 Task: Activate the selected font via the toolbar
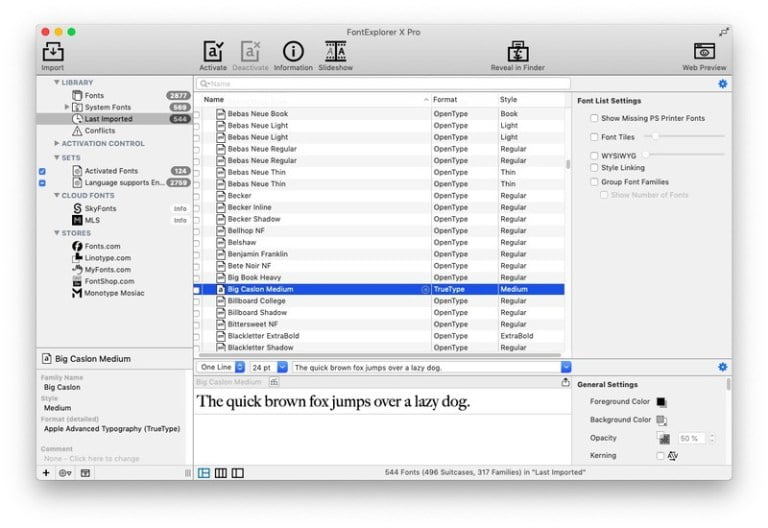click(x=213, y=51)
